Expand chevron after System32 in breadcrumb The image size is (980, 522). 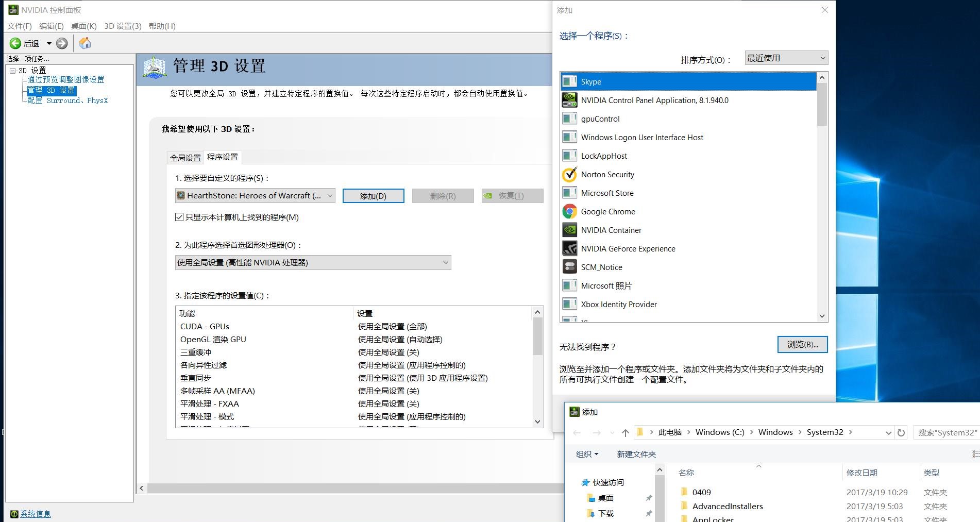pyautogui.click(x=850, y=432)
